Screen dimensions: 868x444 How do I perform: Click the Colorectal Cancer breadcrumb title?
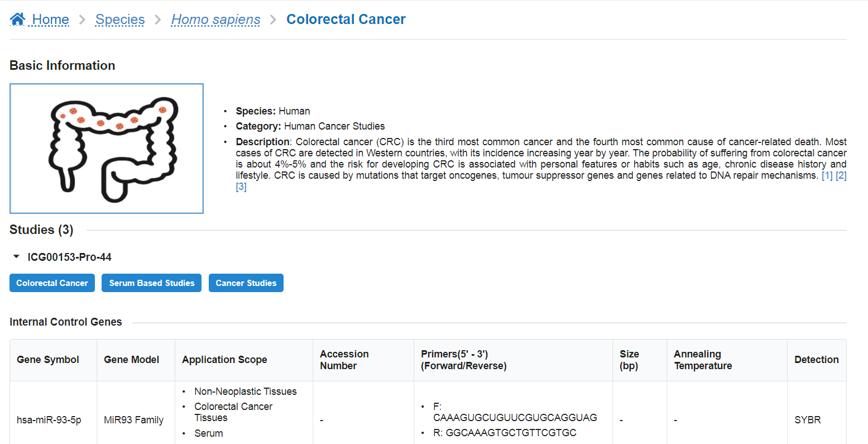tap(346, 20)
